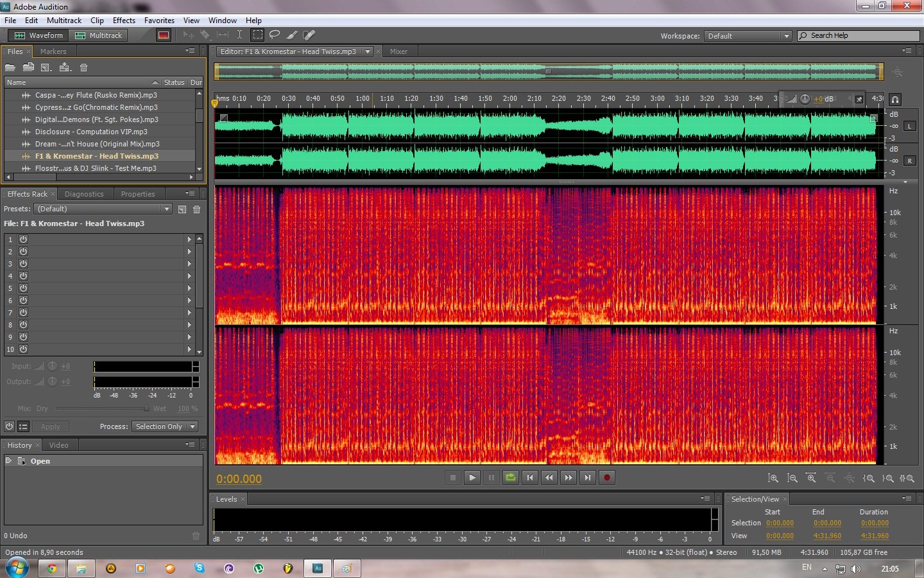
Task: Click Insert into Multitrack icon in Files panel
Action: pyautogui.click(x=65, y=67)
